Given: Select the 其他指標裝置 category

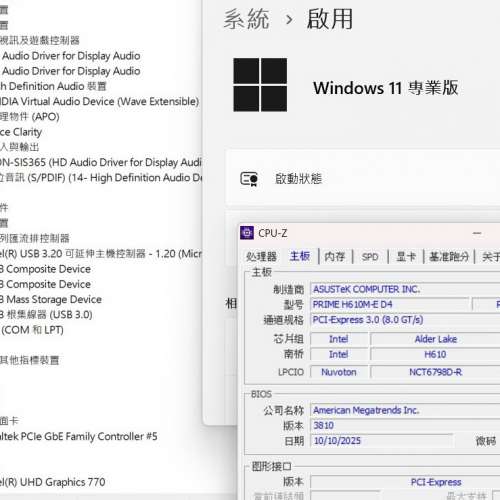Looking at the screenshot, I should pyautogui.click(x=29, y=360).
